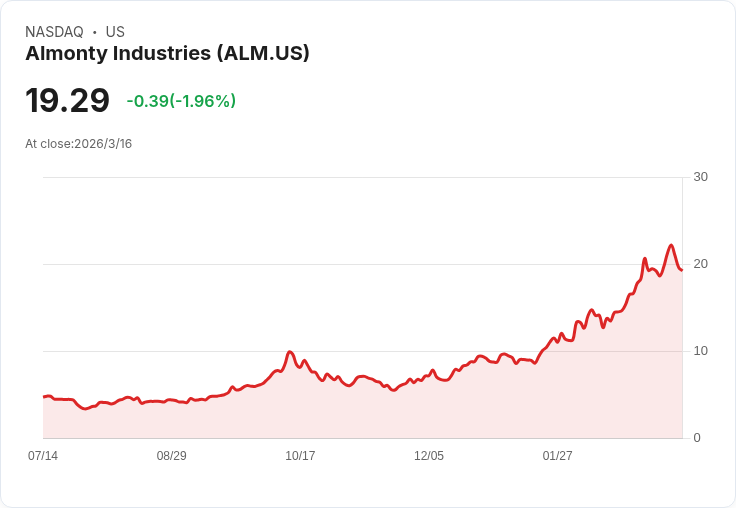Click the 20 y-axis label
The height and width of the screenshot is (508, 736).
point(700,264)
